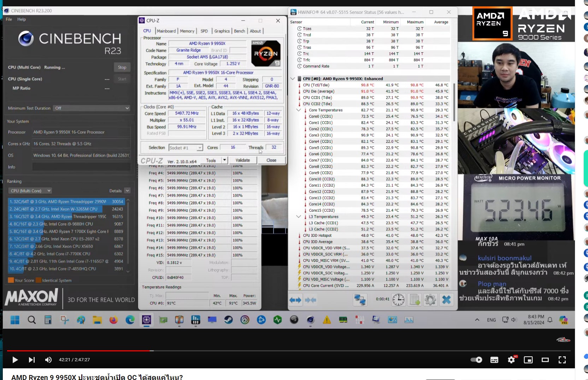
Task: Open the SPD tab in CPU-Z
Action: tap(204, 31)
